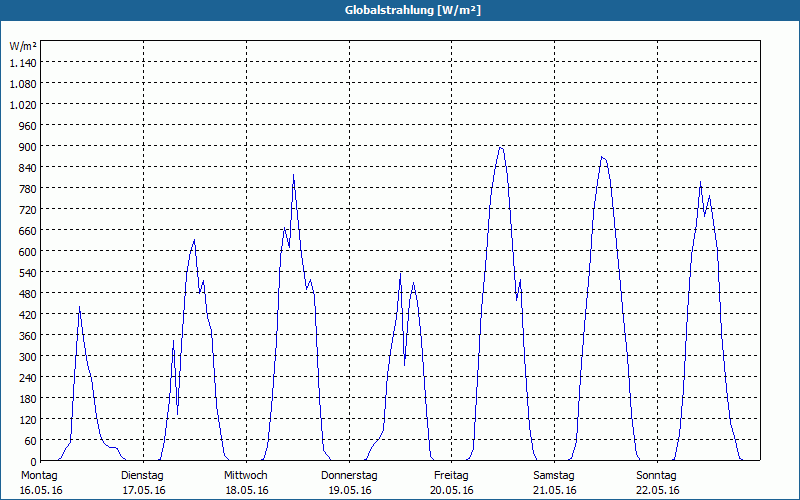Select the 840 y-axis label
The width and height of the screenshot is (800, 500).
tap(28, 168)
